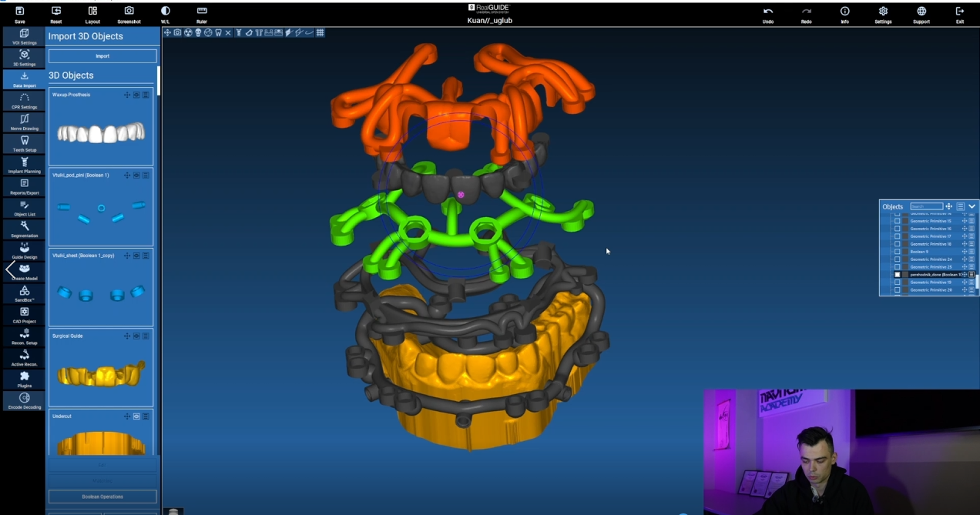Open the SandBox tool
Image resolution: width=980 pixels, height=515 pixels.
click(x=24, y=294)
